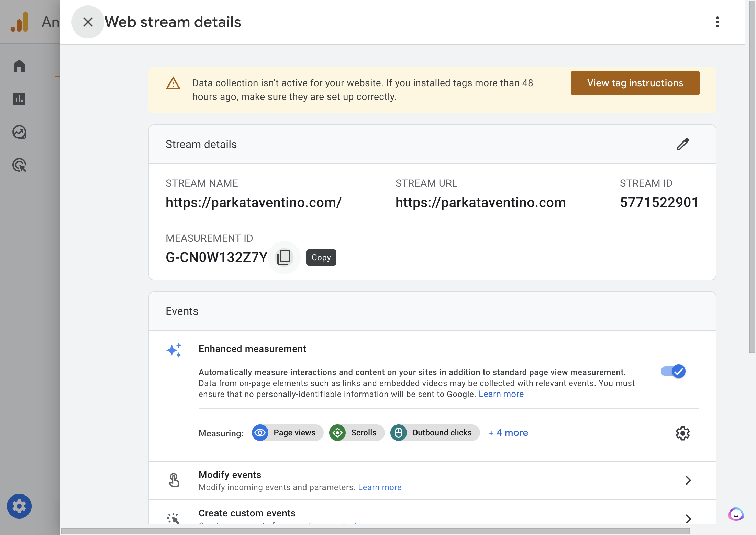Click the warning triangle icon
The height and width of the screenshot is (535, 756).
(x=173, y=83)
